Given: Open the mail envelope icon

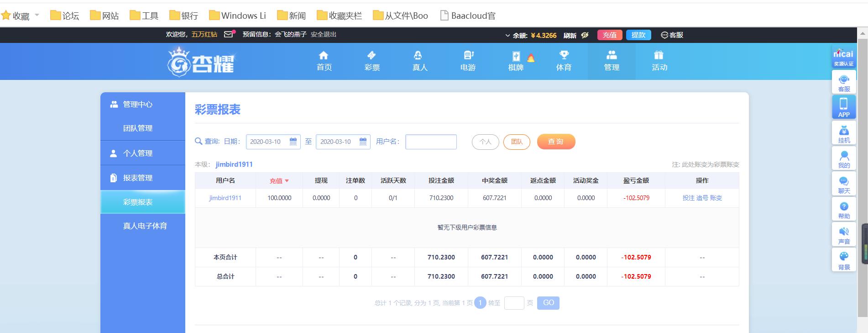Looking at the screenshot, I should pyautogui.click(x=229, y=34).
